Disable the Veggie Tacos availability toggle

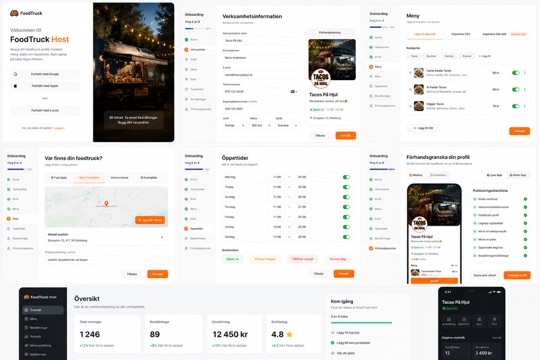point(516,106)
